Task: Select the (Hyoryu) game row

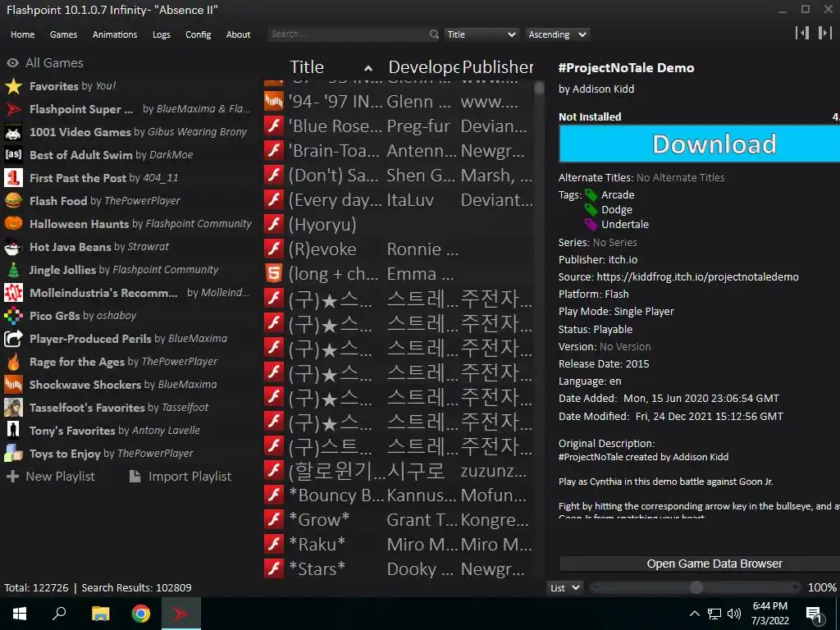Action: pyautogui.click(x=399, y=224)
